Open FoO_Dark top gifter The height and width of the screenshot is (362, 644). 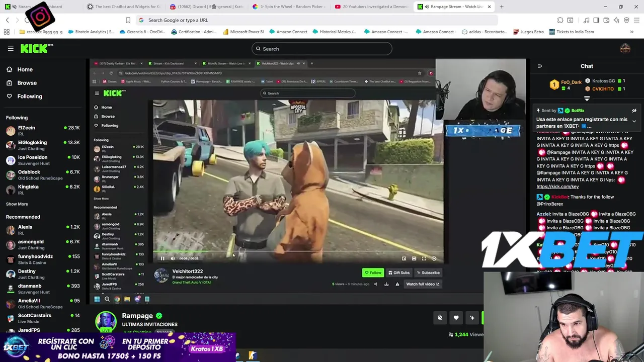click(x=566, y=84)
